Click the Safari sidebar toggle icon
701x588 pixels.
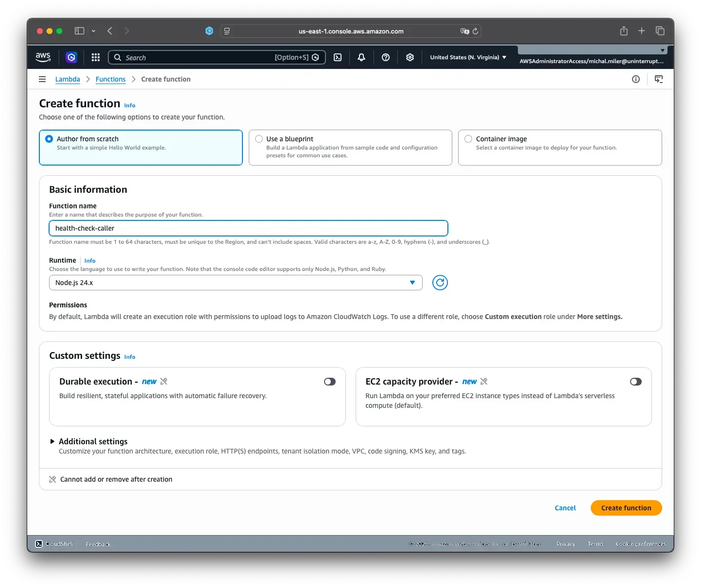(79, 31)
